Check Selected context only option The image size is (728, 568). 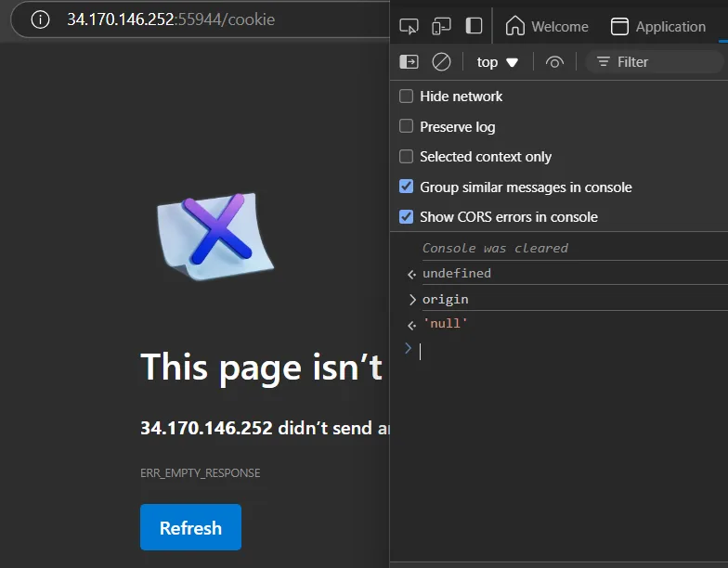[x=407, y=156]
